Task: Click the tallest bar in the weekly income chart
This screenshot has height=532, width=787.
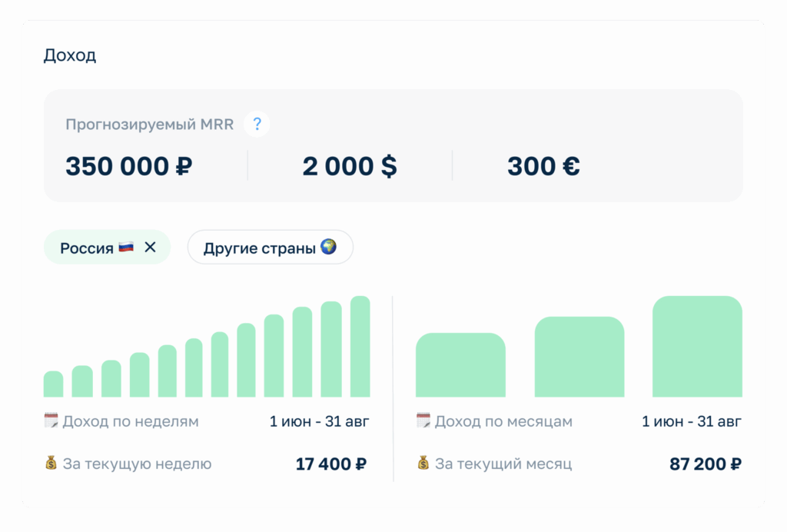Action: [x=360, y=347]
